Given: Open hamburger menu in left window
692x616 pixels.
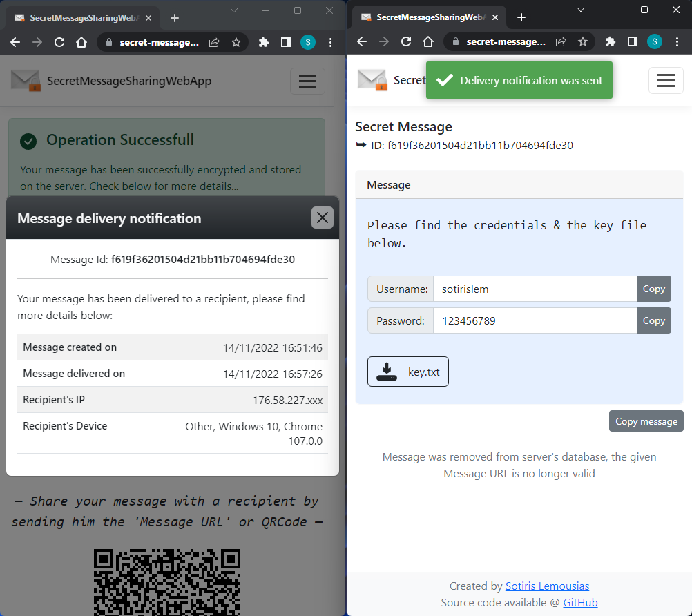Looking at the screenshot, I should pos(307,81).
